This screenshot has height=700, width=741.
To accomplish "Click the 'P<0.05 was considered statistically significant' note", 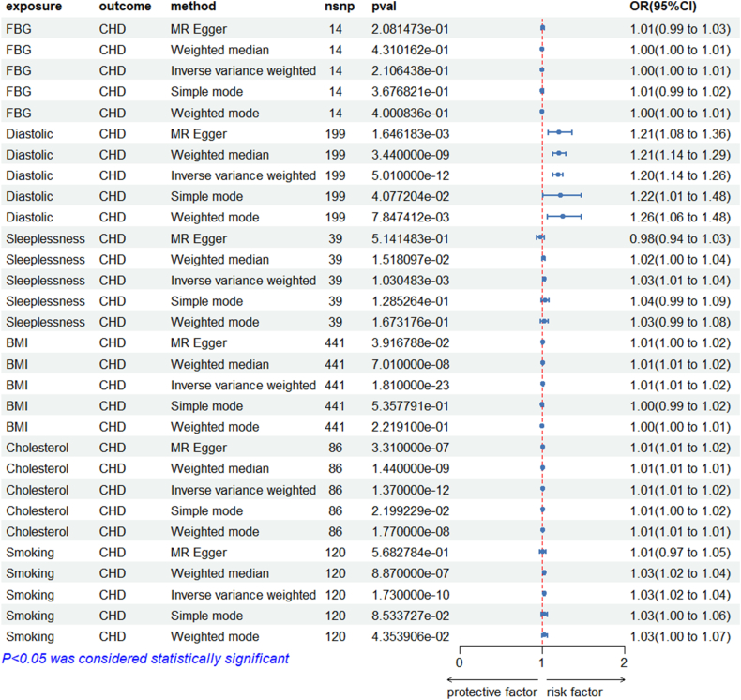I will 145,659.
